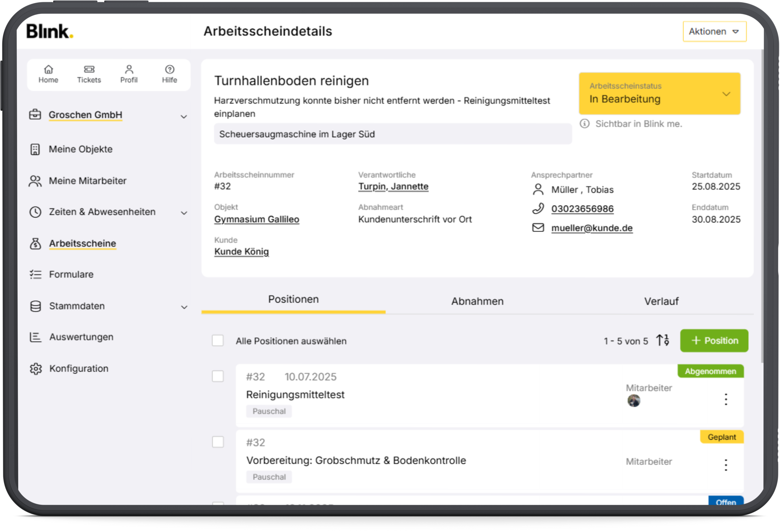Tick the checkbox for Reinigungsmitteltest position
This screenshot has height=532, width=780.
218,376
